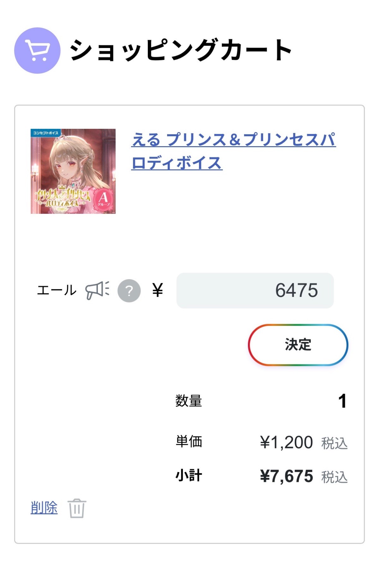Click the 単価 label
The height and width of the screenshot is (588, 379).
point(189,441)
